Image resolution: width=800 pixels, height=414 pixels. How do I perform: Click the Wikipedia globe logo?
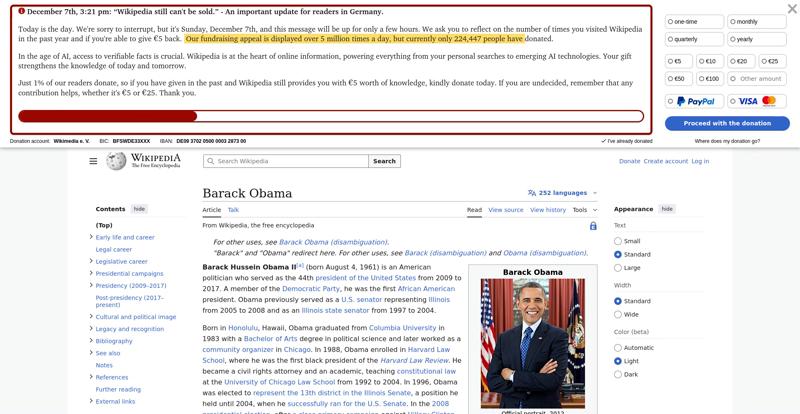pyautogui.click(x=116, y=161)
